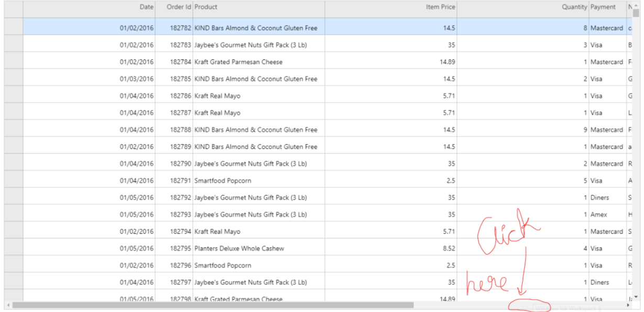Click item price 8.52 in Planters row
Viewport: 644px width, 312px height.
point(391,248)
